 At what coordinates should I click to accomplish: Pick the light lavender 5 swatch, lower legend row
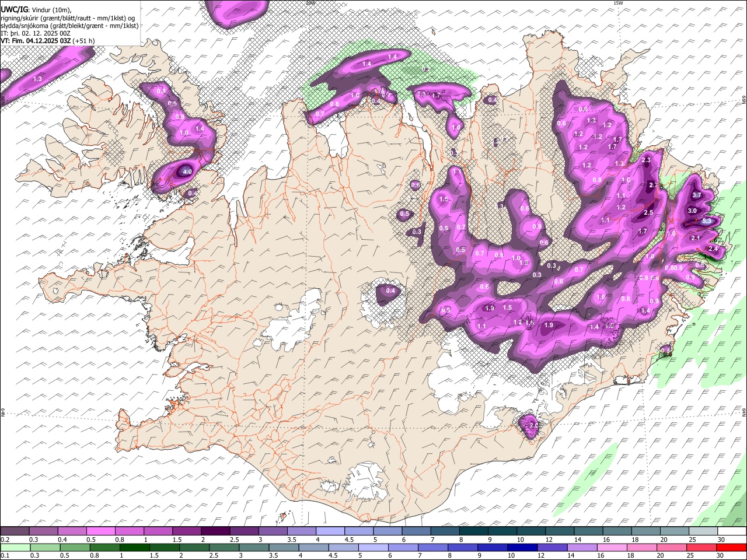pyautogui.click(x=372, y=547)
